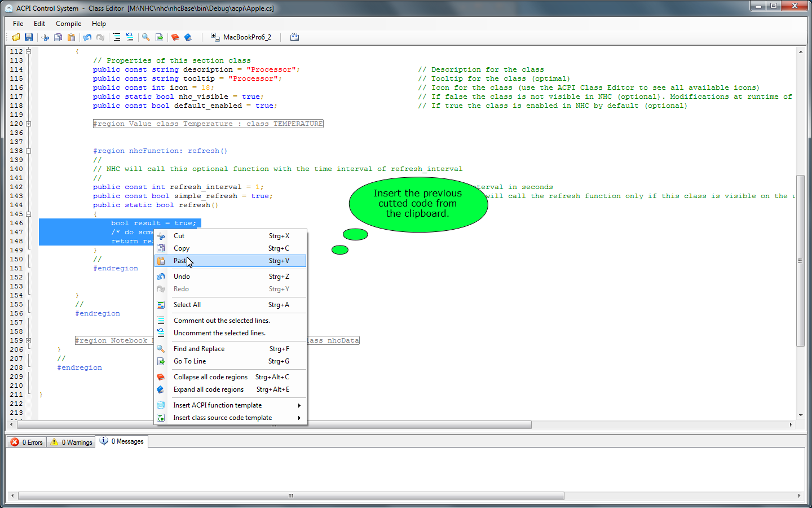Click the Undo arrow in toolbar
The image size is (812, 508).
tap(87, 37)
